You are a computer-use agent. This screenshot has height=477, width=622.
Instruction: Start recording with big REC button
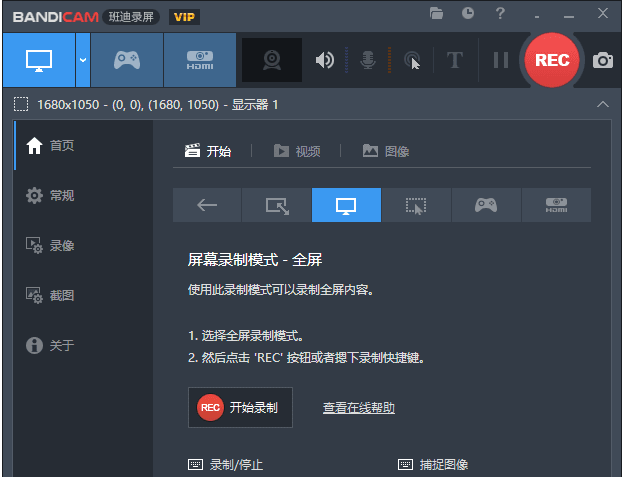pos(552,60)
